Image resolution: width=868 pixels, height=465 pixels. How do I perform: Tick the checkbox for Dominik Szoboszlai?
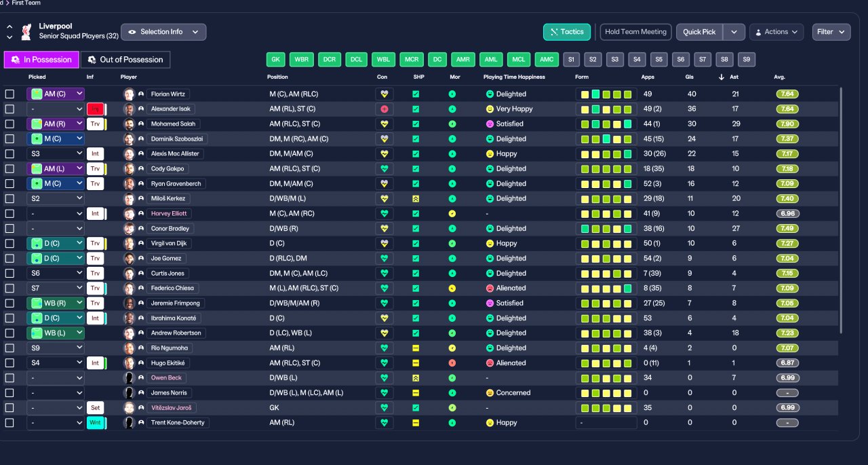(9, 138)
